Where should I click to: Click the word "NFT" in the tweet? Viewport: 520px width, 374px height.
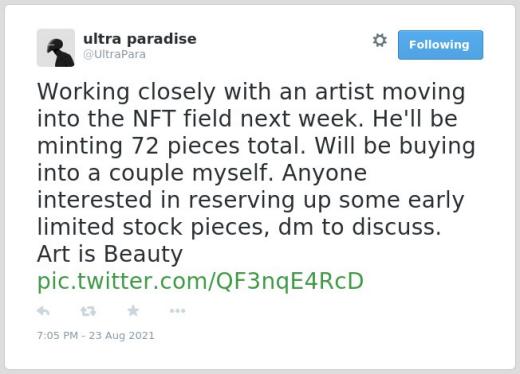154,119
